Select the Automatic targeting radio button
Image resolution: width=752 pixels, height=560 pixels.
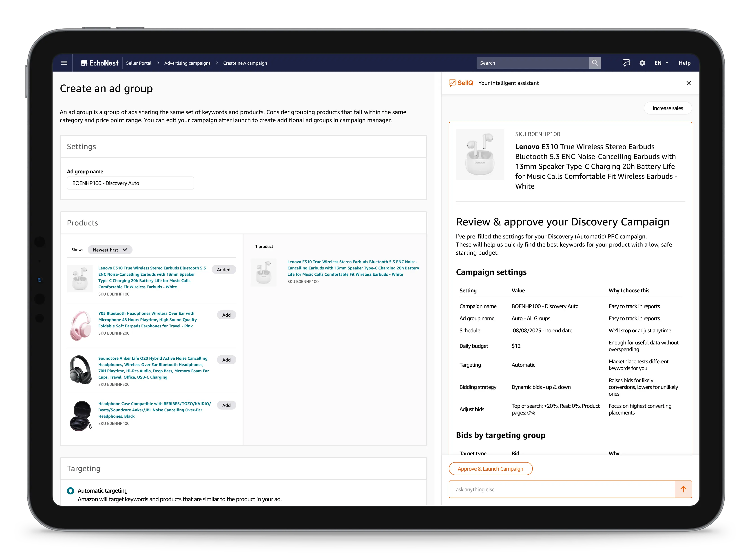point(71,491)
